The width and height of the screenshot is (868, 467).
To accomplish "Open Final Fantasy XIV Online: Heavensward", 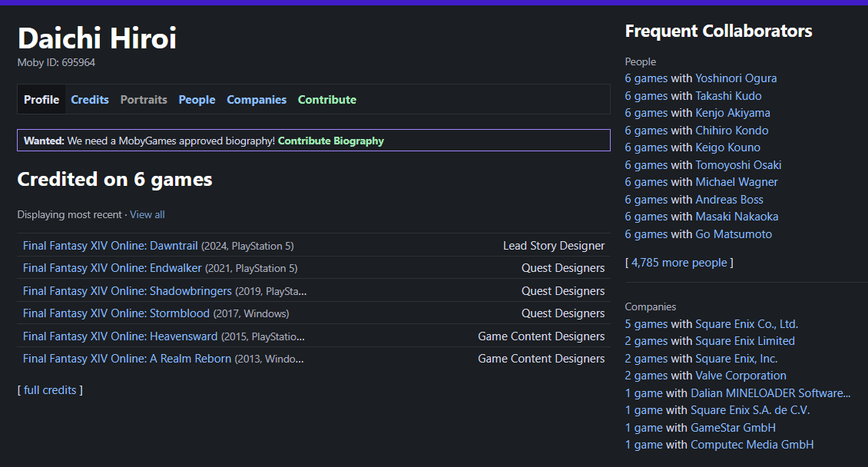I will [120, 336].
